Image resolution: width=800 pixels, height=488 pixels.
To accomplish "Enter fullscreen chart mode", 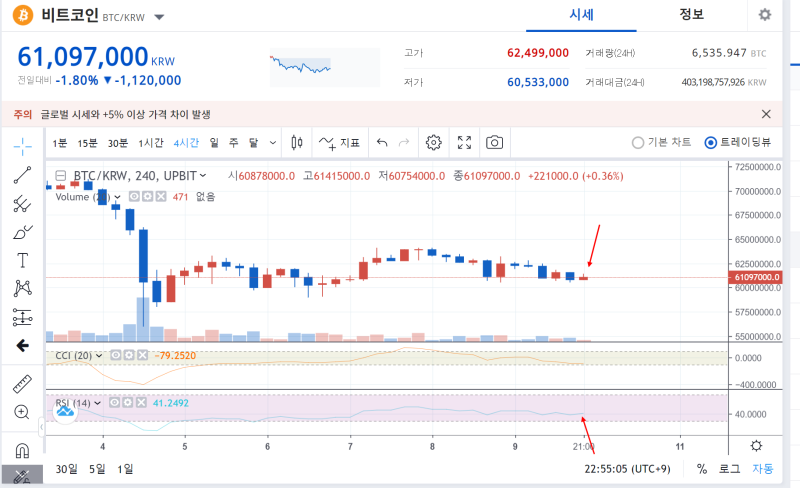I will pyautogui.click(x=464, y=142).
